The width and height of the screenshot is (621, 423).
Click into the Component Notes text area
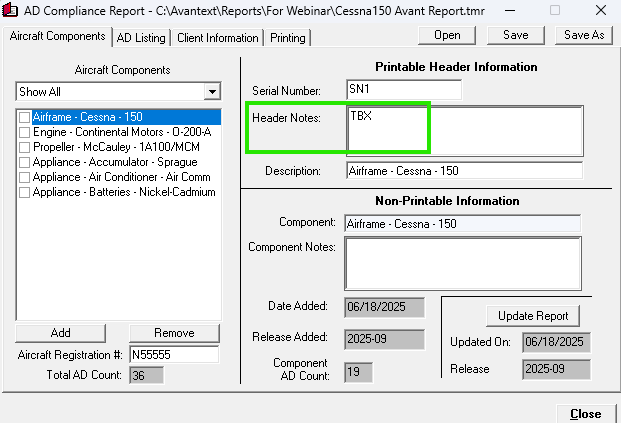point(462,262)
